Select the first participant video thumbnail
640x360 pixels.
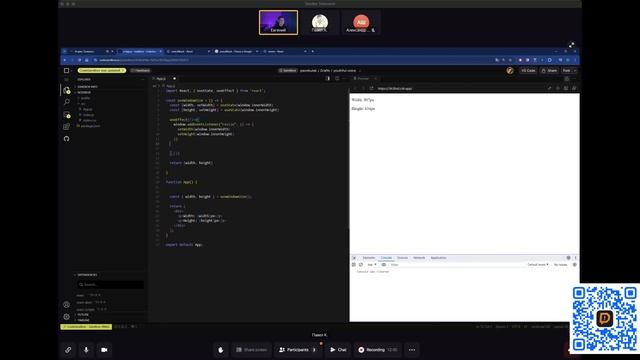[278, 22]
